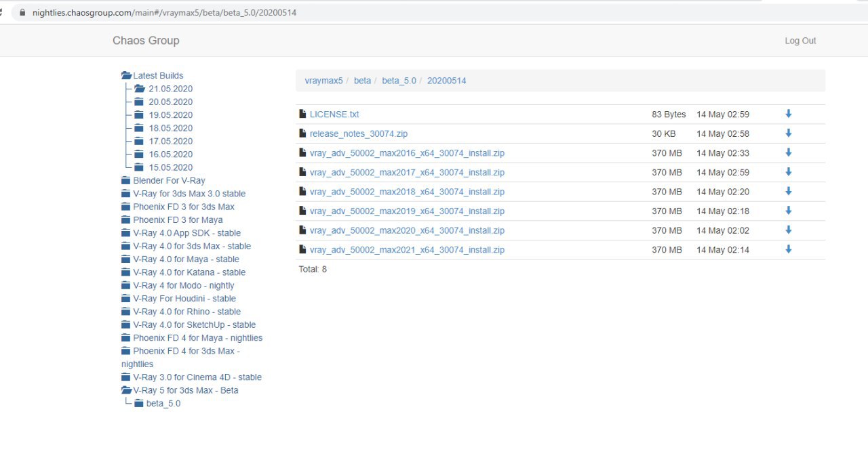Click the folder icon of 20.05.2020
The image size is (868, 462).
140,102
